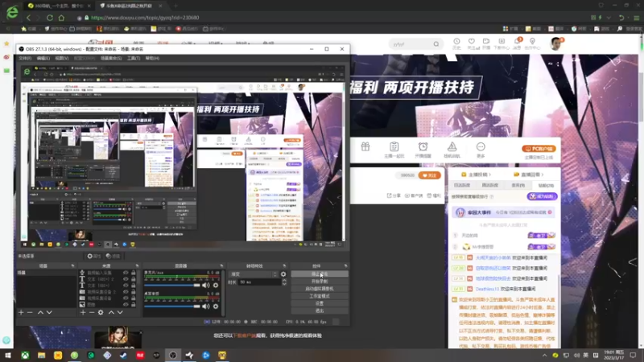Adjust 麦克风/Aux volume slider
This screenshot has height=362, width=644.
click(171, 285)
